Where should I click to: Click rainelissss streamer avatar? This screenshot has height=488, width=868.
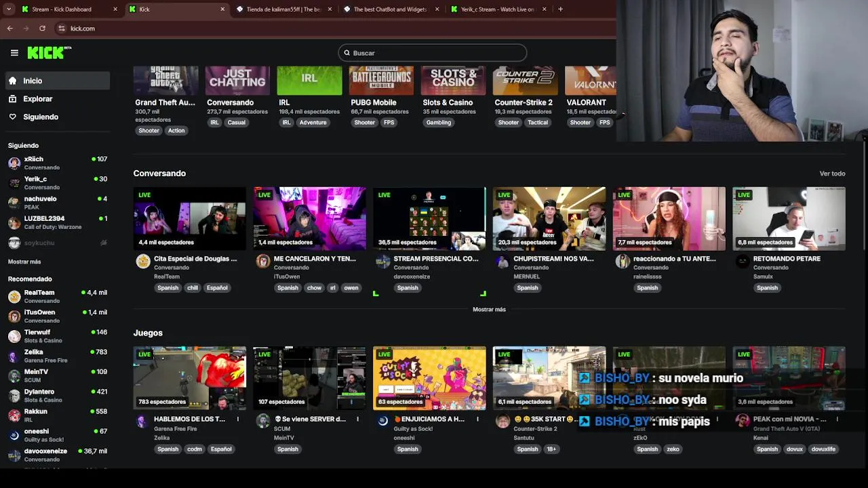tap(623, 262)
